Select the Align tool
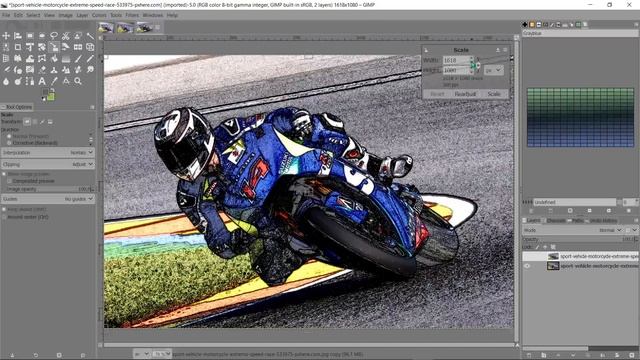Screen dimensions: 640x360 coord(18,36)
